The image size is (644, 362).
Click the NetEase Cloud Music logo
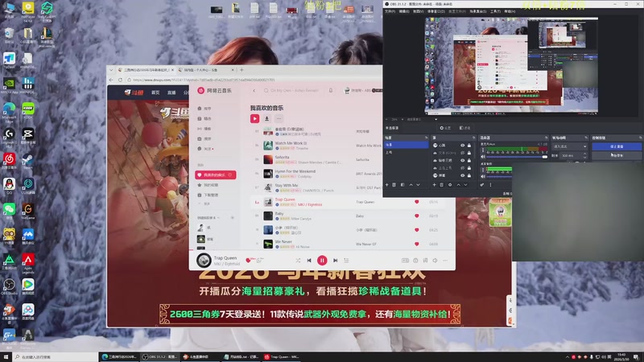[214, 90]
